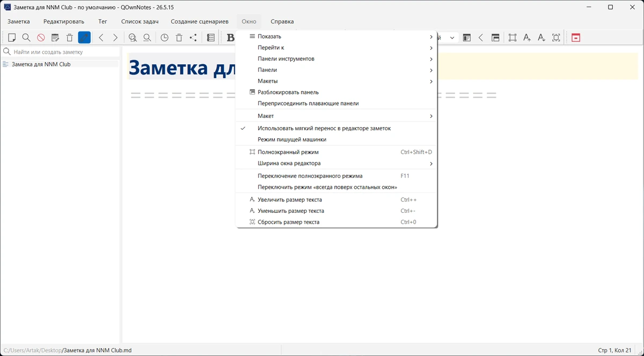Click the first trash can toolbar icon
The width and height of the screenshot is (644, 356).
click(70, 38)
